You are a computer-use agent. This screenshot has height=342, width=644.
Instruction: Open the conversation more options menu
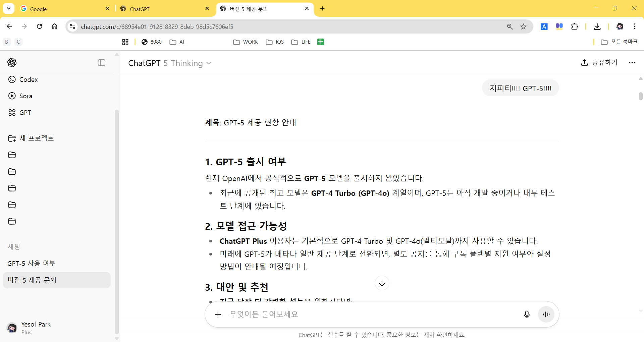632,62
